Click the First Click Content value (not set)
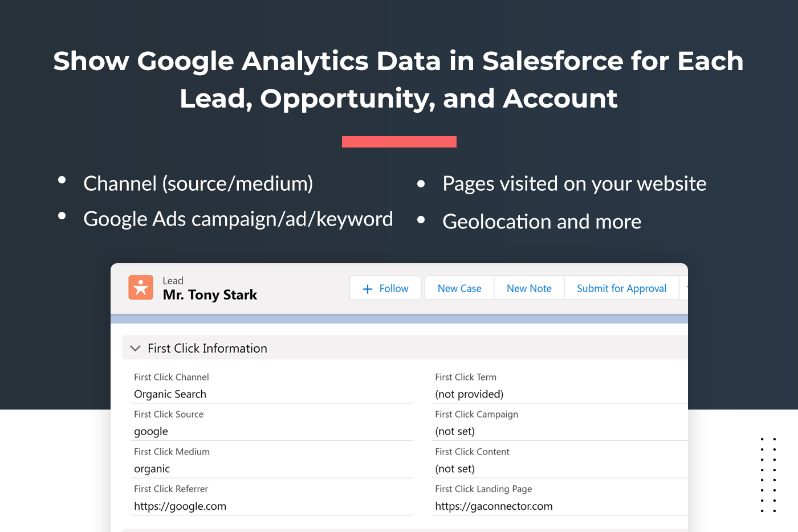This screenshot has height=532, width=798. coord(455,469)
